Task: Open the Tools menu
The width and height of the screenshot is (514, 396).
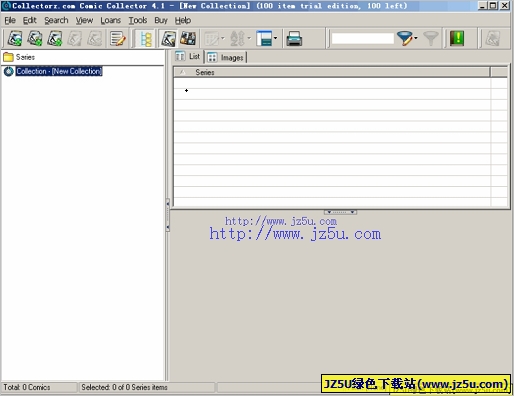Action: click(138, 20)
